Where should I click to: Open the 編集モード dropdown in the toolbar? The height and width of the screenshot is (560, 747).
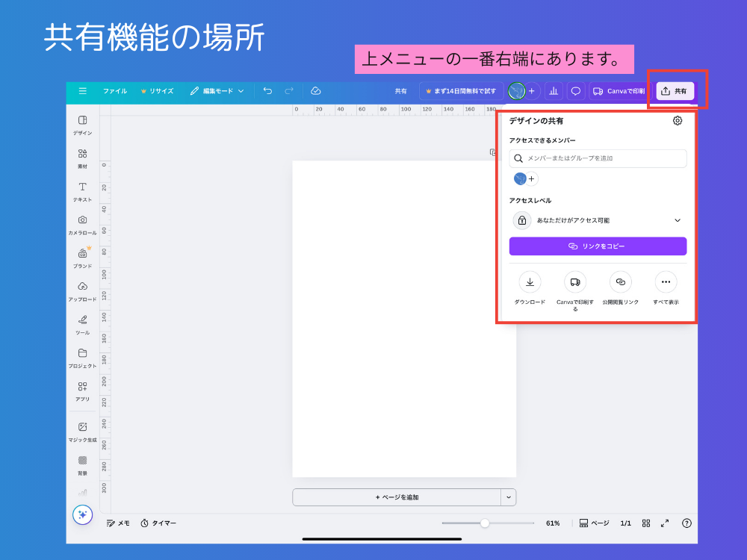tap(222, 90)
